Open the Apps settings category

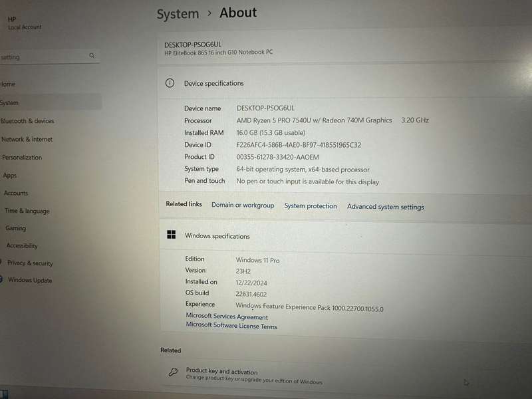[x=10, y=176]
